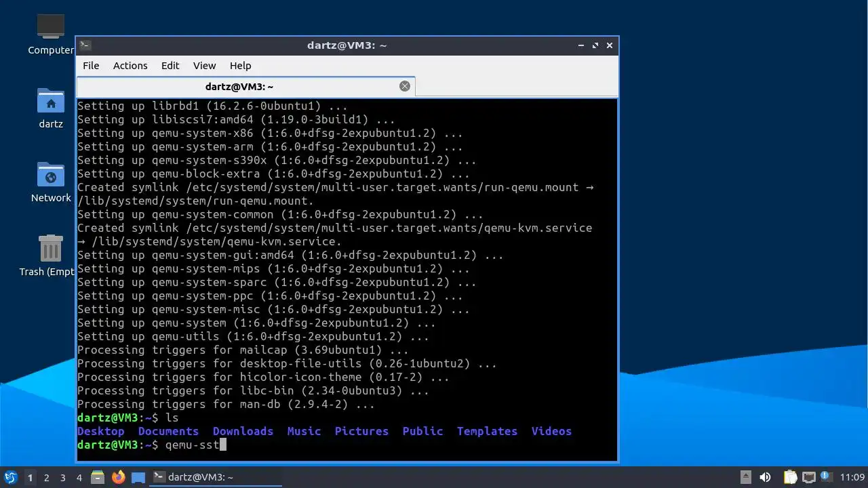Click 'Processing triggers for mailcap' line
Screen dimensions: 868x488
[x=243, y=350]
